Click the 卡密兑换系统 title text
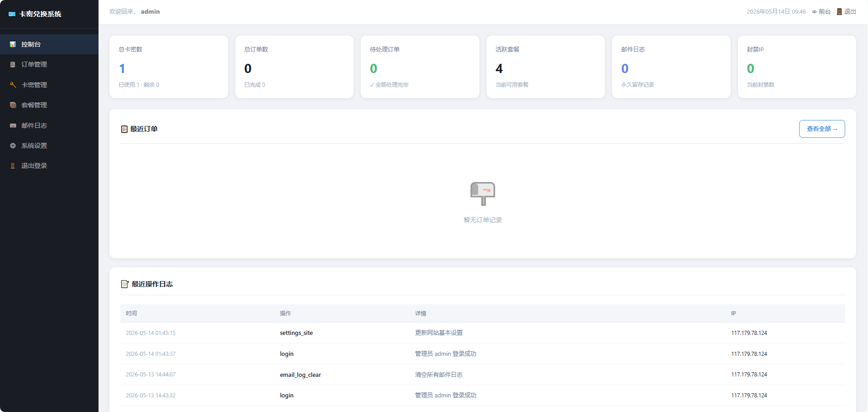Image resolution: width=868 pixels, height=412 pixels. tap(40, 14)
